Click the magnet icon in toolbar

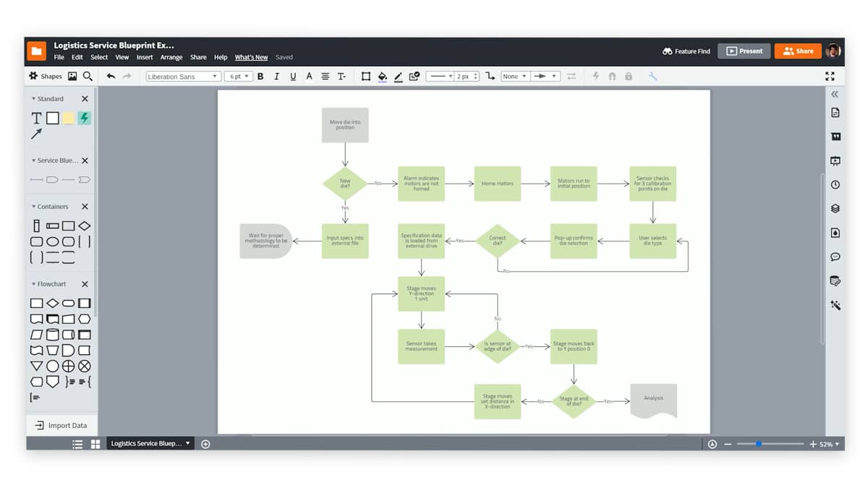click(x=612, y=76)
